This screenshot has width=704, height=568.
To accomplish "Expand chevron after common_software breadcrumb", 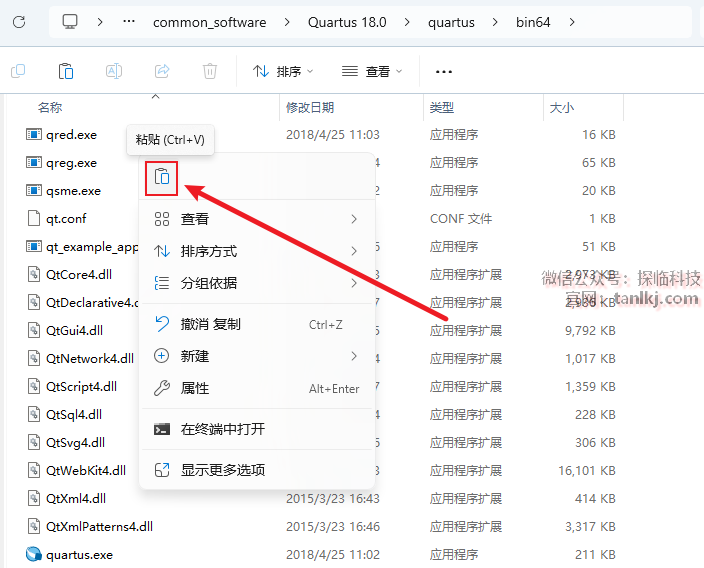I will tap(287, 22).
